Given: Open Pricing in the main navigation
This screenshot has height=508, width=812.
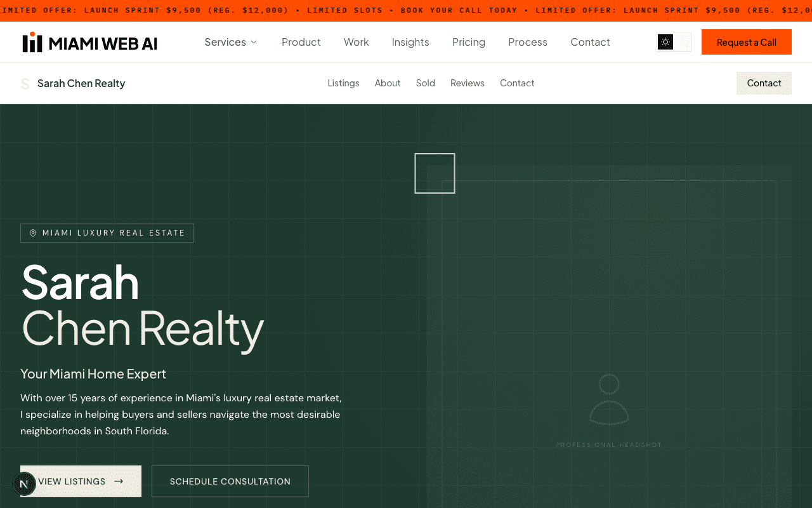Looking at the screenshot, I should (468, 42).
